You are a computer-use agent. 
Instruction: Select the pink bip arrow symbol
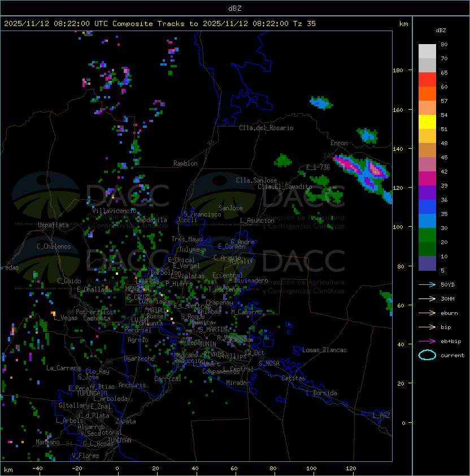427,327
